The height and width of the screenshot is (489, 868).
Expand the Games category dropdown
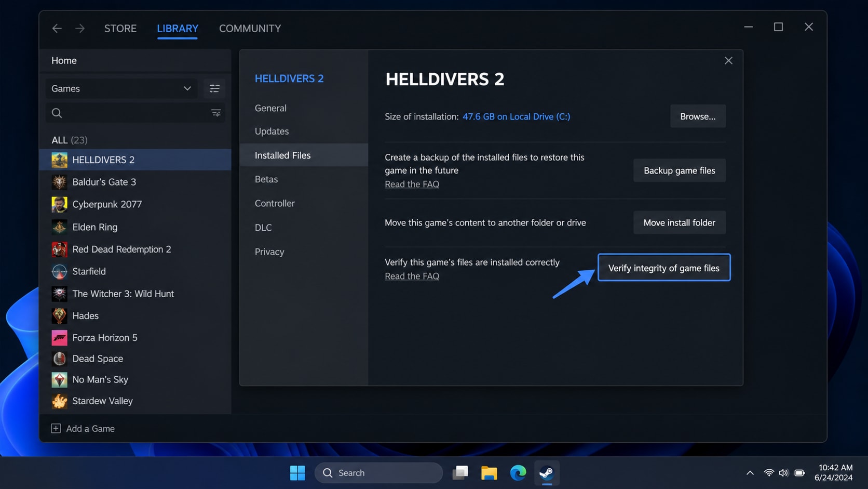121,89
